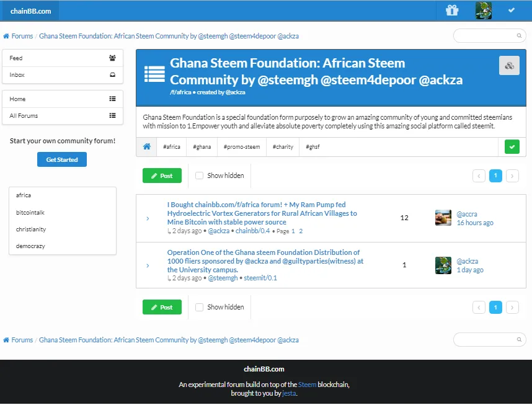Open the Operation One fliers post title
This screenshot has width=532, height=405.
click(265, 261)
